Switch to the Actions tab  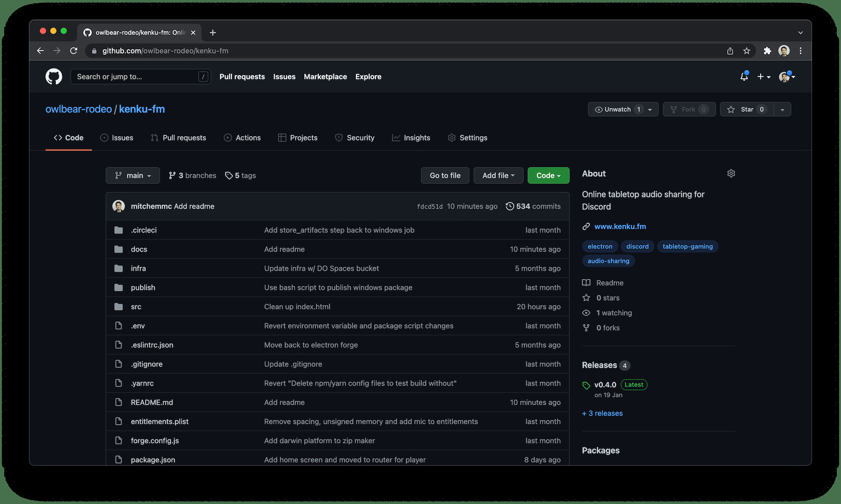(x=242, y=138)
